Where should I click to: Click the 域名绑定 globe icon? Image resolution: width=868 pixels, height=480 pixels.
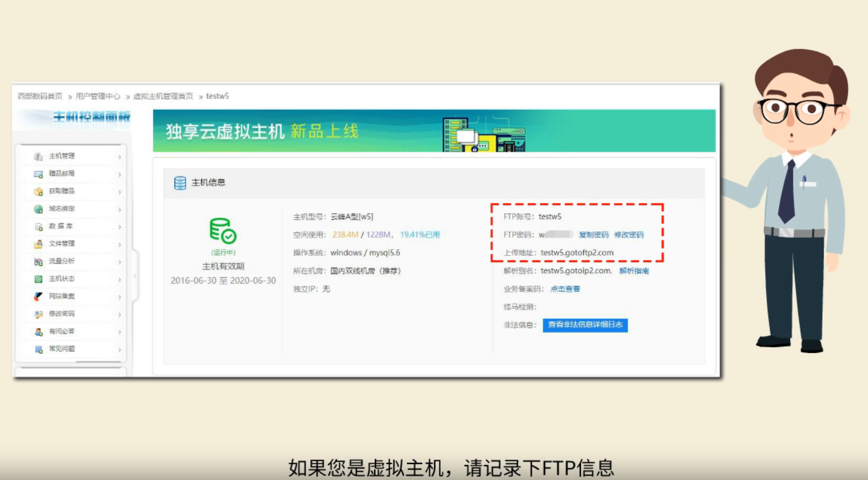pos(38,209)
